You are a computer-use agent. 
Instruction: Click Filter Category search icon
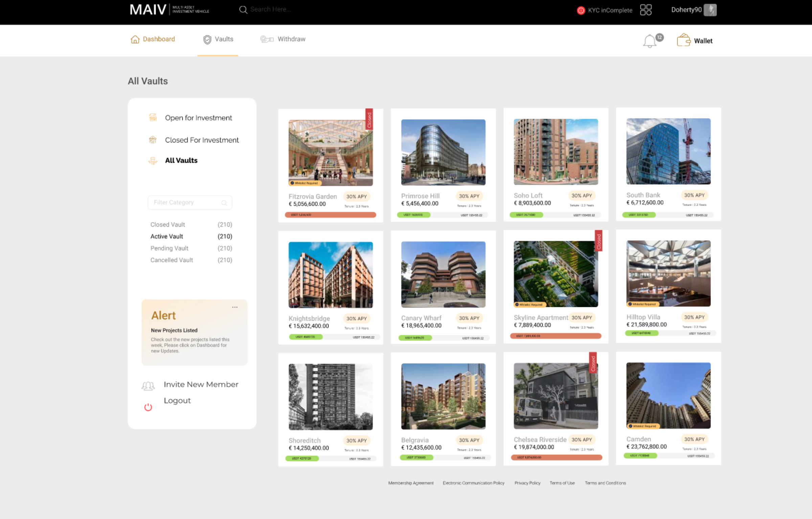pyautogui.click(x=224, y=203)
